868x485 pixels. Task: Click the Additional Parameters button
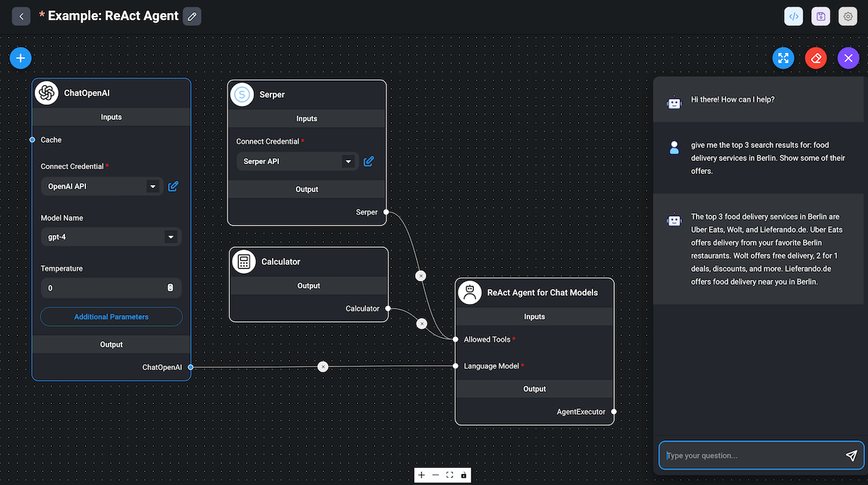click(x=111, y=317)
